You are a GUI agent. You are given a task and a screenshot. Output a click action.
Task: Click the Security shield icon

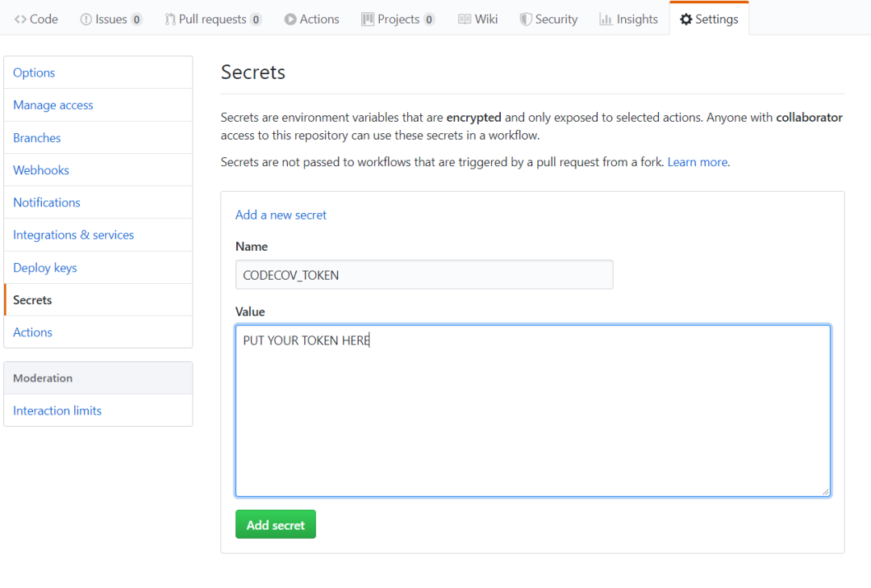pyautogui.click(x=526, y=19)
